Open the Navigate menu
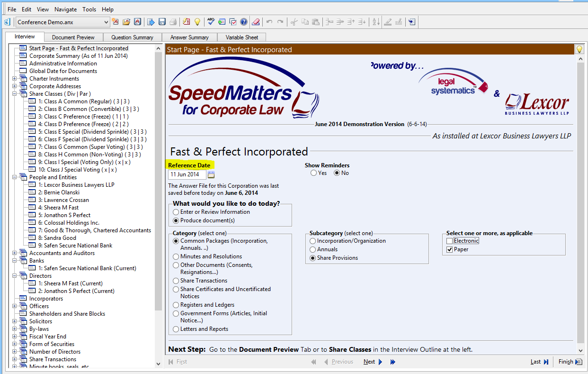The width and height of the screenshot is (588, 374). point(65,9)
